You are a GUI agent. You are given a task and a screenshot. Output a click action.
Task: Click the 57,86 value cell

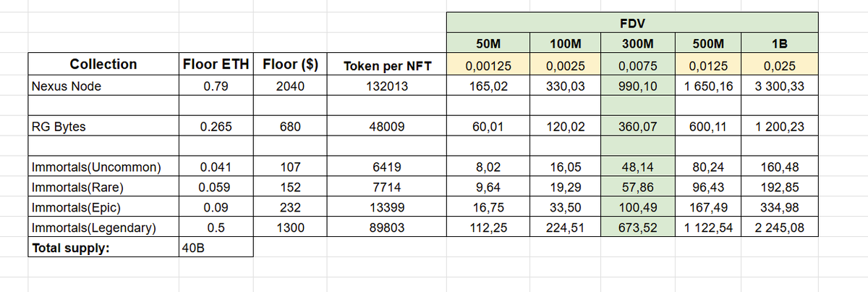click(637, 188)
